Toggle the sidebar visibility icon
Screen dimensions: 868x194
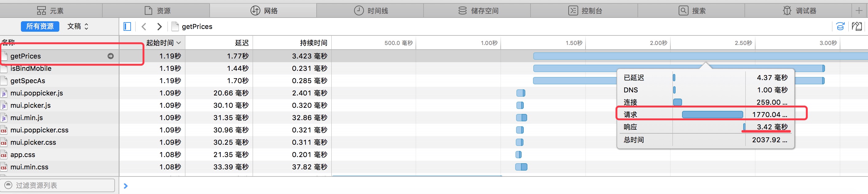[x=127, y=26]
